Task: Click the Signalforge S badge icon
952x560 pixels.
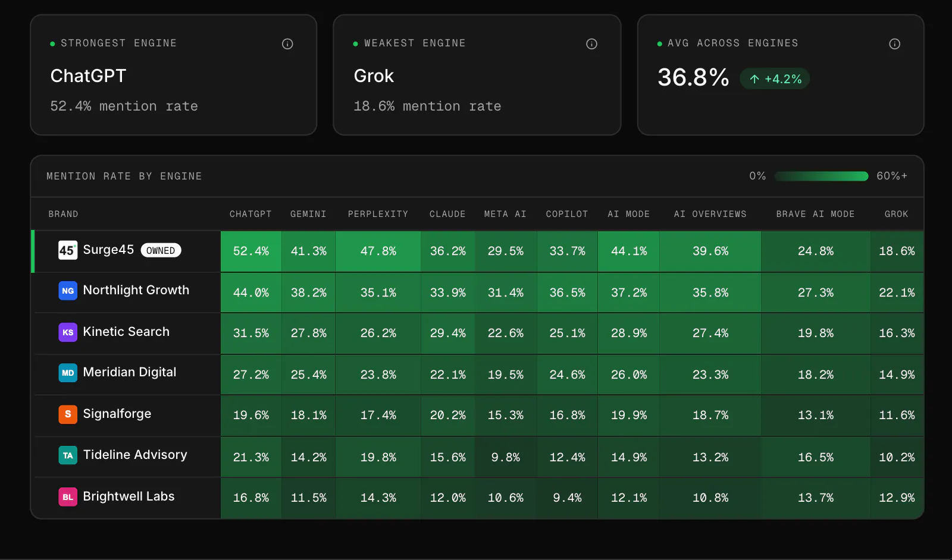Action: pyautogui.click(x=68, y=414)
